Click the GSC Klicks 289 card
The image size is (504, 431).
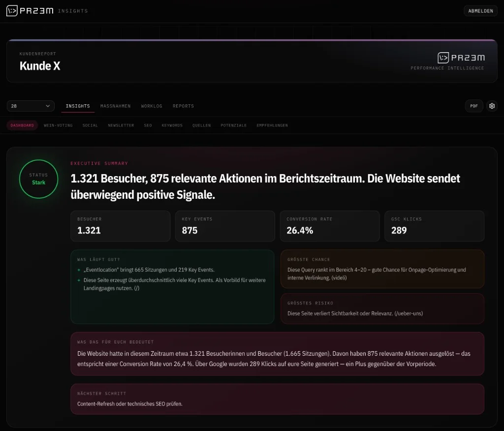pos(434,226)
